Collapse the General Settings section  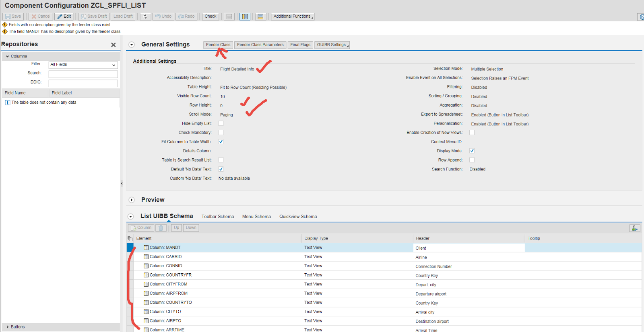[x=132, y=45]
